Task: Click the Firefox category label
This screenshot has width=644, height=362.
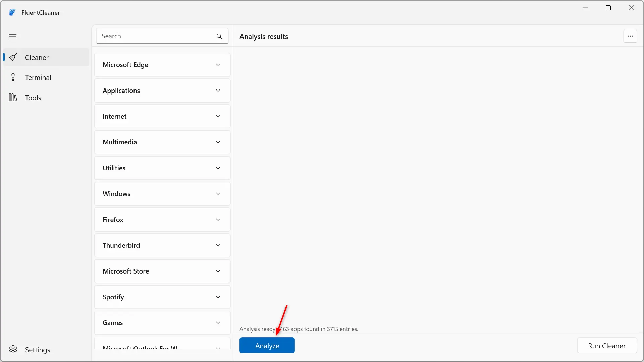Action: click(113, 220)
